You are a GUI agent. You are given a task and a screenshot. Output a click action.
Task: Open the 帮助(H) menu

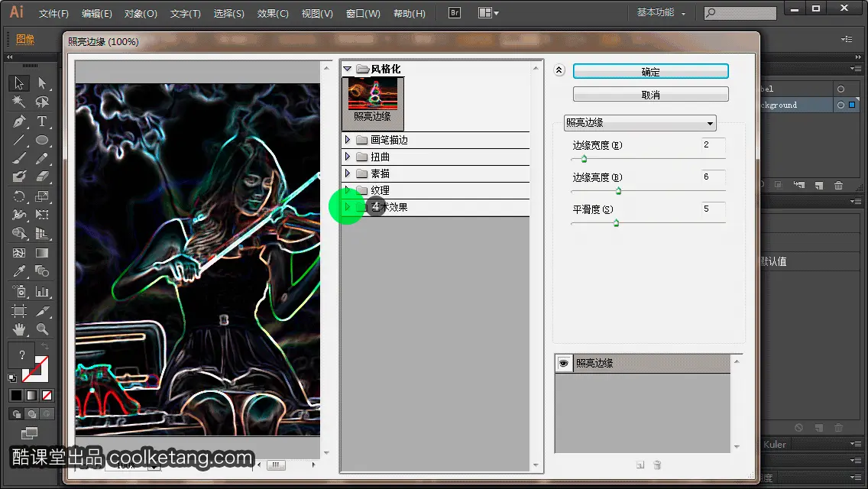[x=410, y=13]
